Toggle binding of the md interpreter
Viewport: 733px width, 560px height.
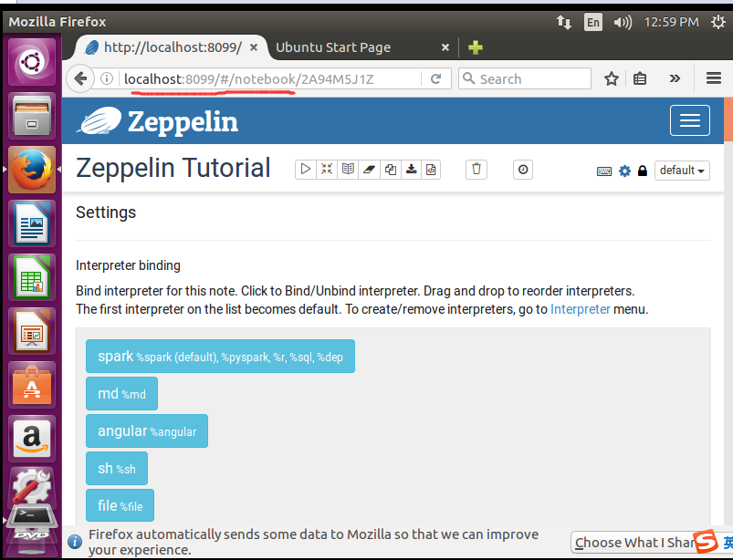pos(121,394)
